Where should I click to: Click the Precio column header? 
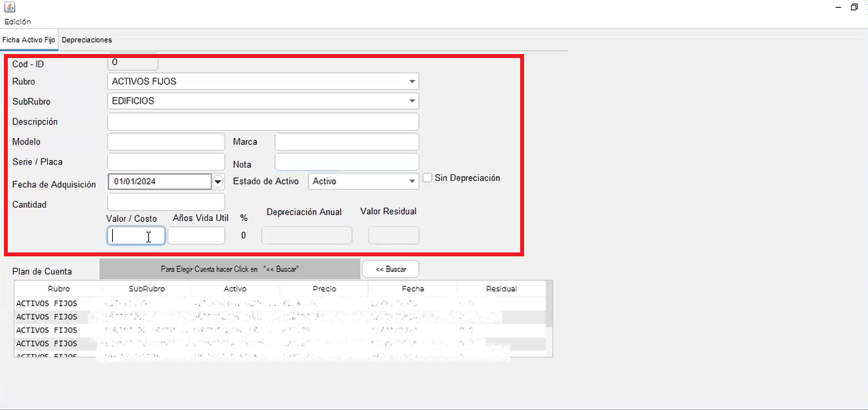pos(324,289)
